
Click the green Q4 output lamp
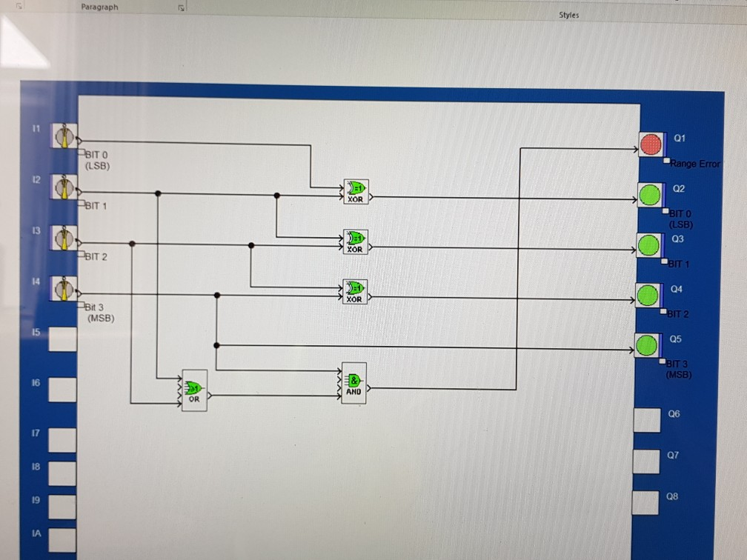pyautogui.click(x=648, y=296)
